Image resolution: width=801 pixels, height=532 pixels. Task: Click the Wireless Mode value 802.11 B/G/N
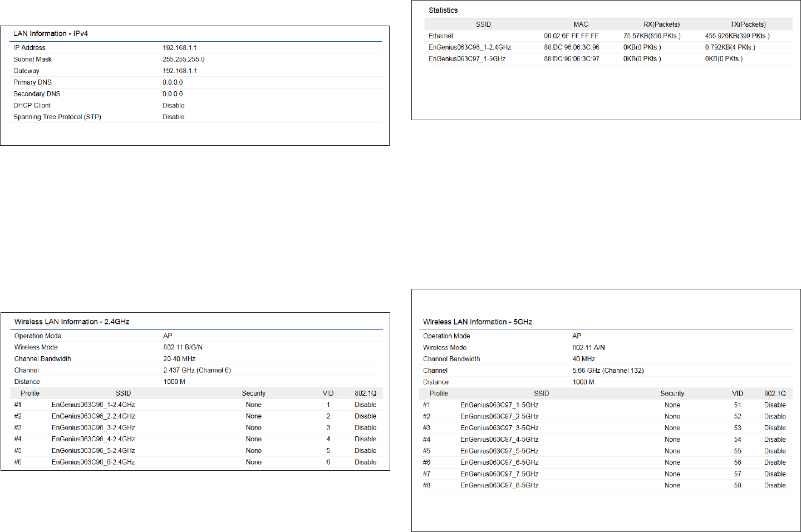click(x=183, y=347)
